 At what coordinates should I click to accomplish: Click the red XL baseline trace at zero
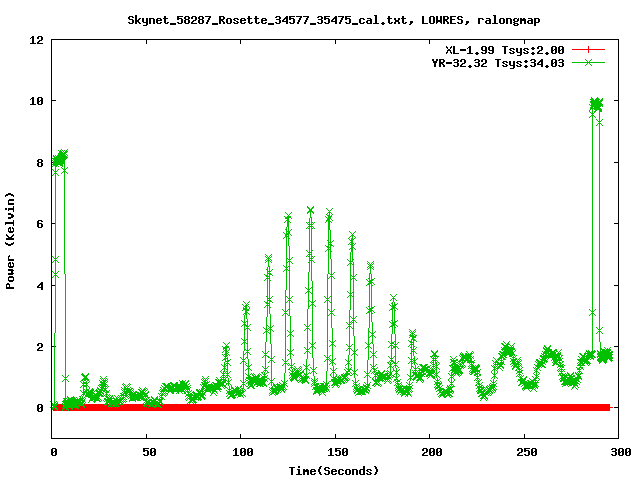pyautogui.click(x=331, y=407)
